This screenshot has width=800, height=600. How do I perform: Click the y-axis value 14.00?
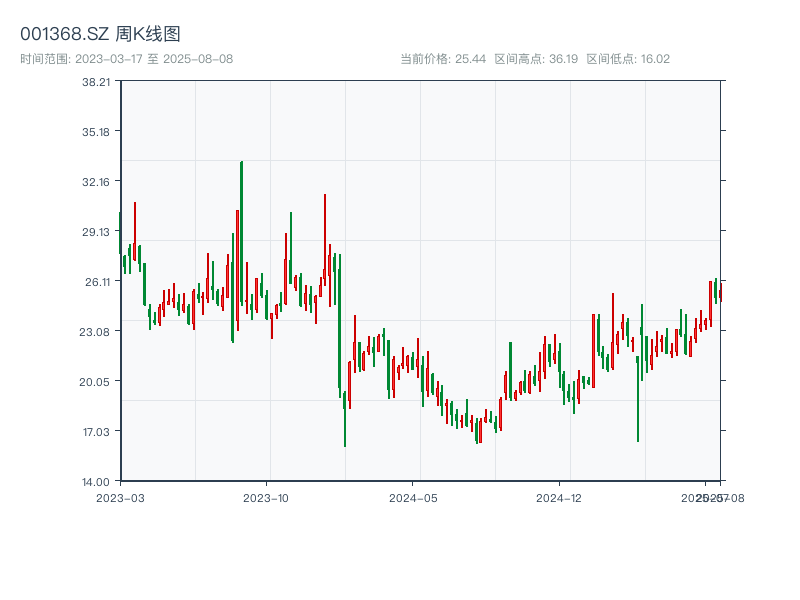tap(95, 482)
